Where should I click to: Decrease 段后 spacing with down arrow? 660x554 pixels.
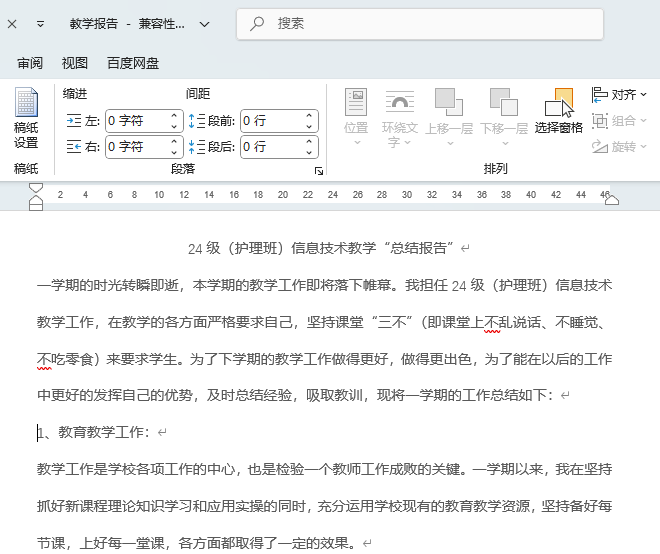pyautogui.click(x=309, y=152)
